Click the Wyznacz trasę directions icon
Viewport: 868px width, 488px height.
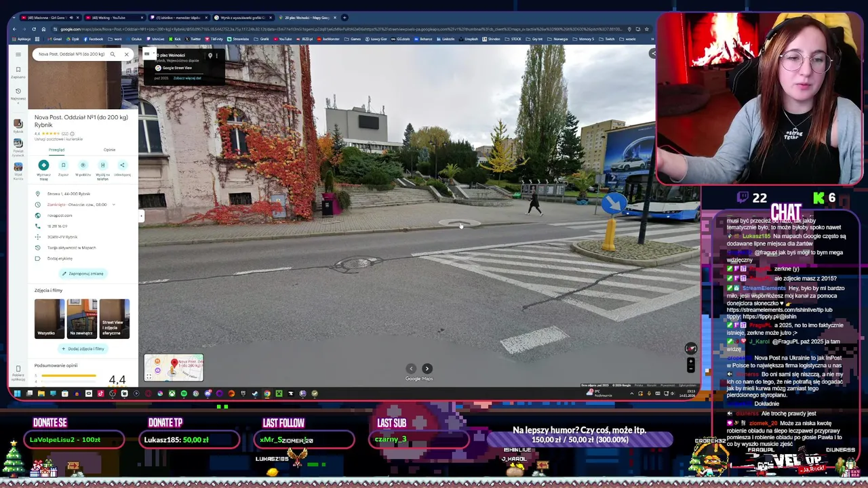43,165
